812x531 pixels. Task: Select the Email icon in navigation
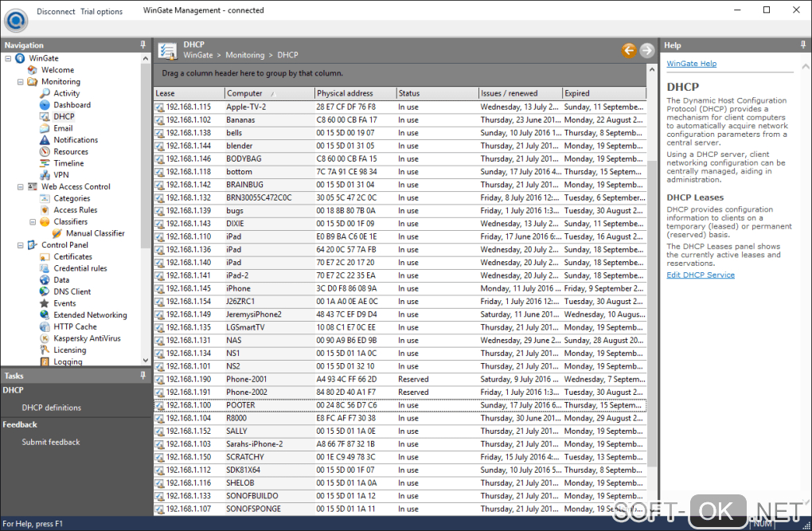click(x=45, y=128)
